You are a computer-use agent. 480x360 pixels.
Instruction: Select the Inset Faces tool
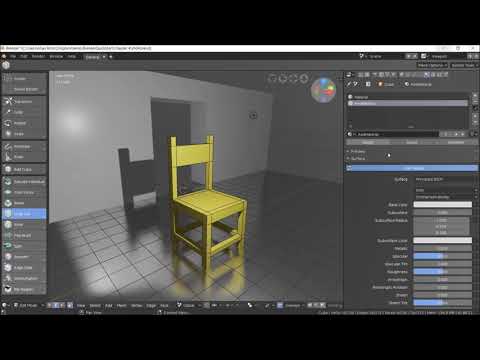coord(24,192)
